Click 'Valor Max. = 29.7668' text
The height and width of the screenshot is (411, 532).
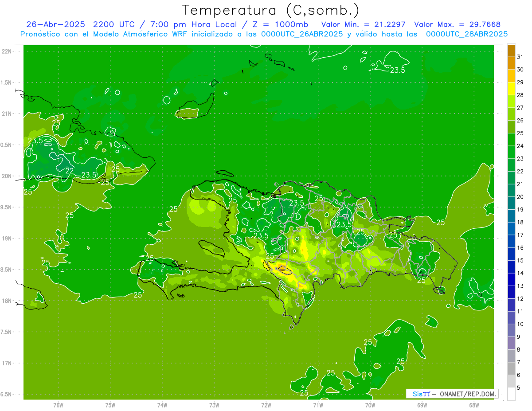click(x=457, y=24)
